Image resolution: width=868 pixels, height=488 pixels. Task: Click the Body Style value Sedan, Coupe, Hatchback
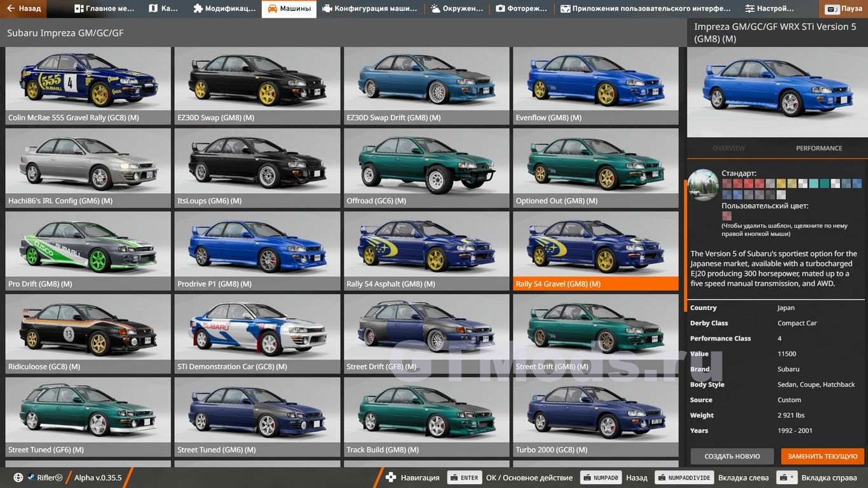(x=816, y=384)
